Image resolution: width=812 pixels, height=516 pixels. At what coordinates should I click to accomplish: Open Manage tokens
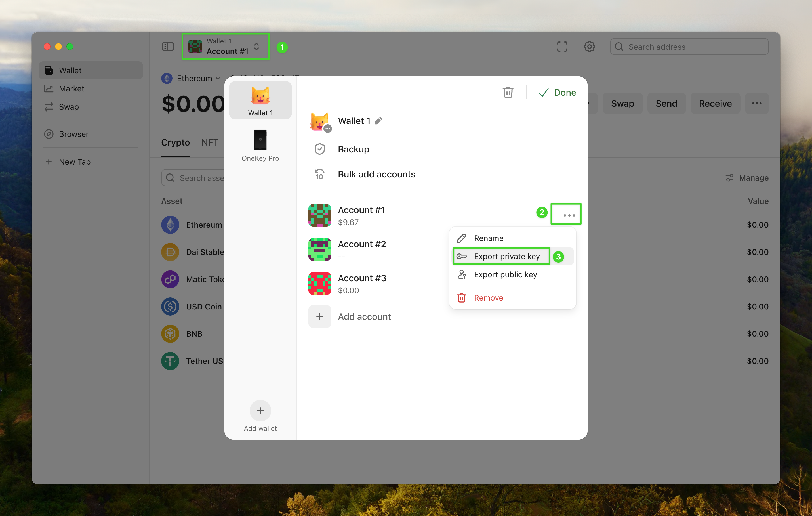(x=747, y=177)
